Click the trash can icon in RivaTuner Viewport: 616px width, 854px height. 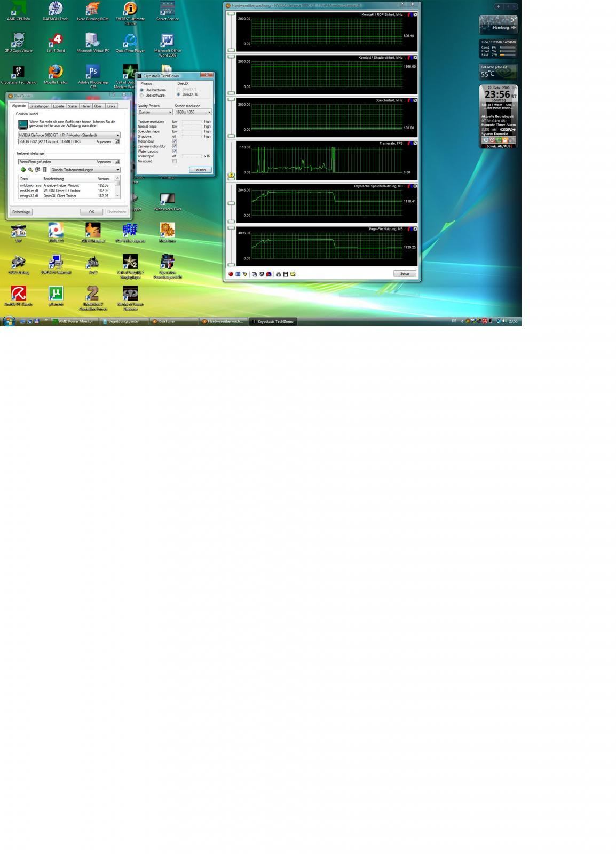click(45, 170)
